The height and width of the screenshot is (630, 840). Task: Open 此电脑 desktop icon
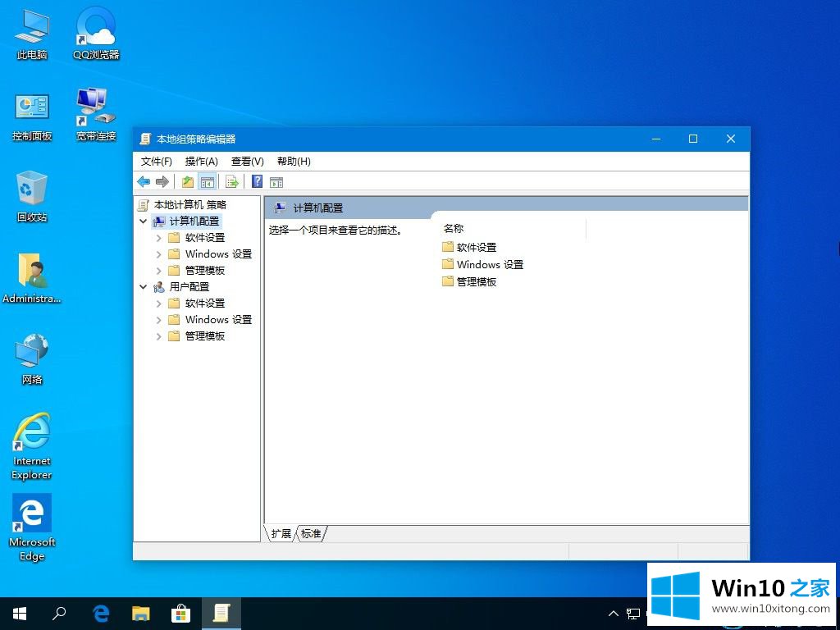point(32,34)
